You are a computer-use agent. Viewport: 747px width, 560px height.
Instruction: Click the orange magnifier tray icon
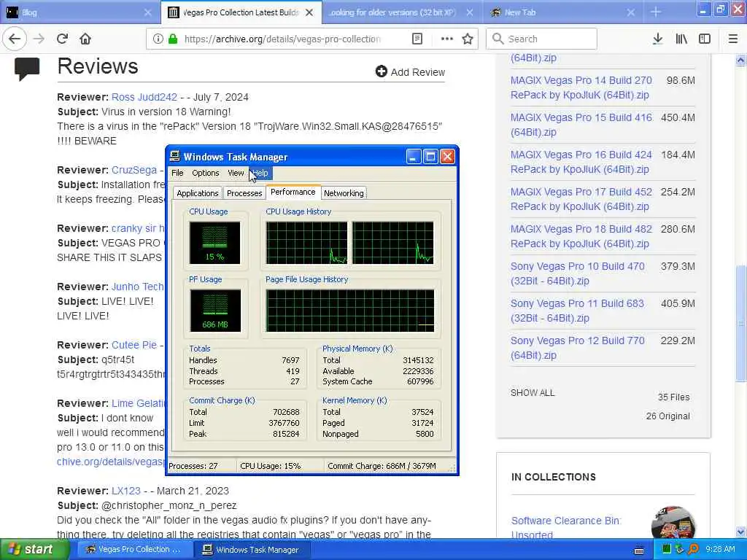point(693,549)
